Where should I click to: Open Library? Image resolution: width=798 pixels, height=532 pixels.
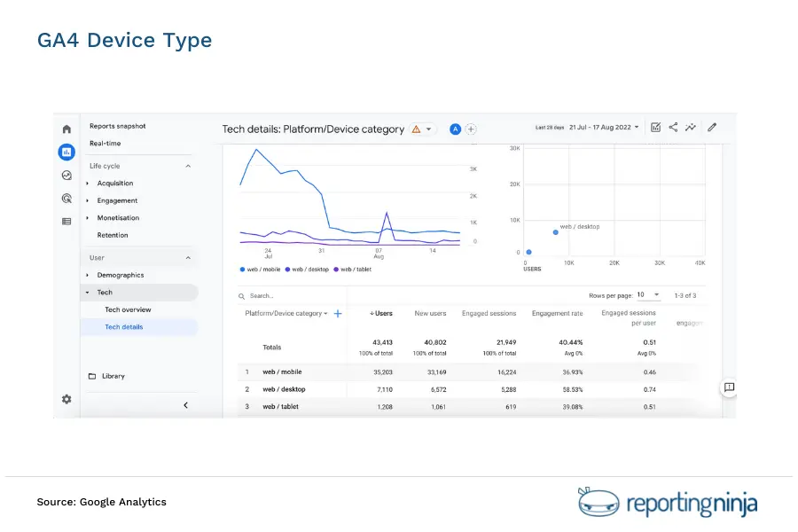point(113,376)
